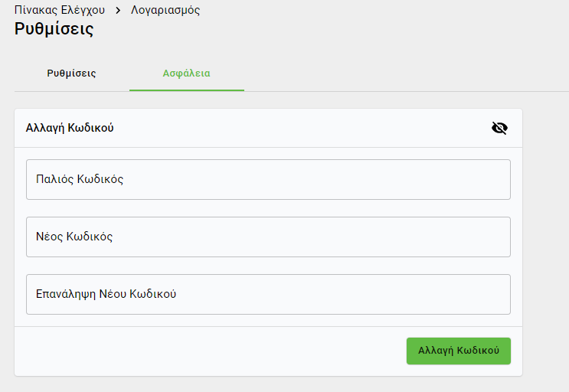Click the empty right end of repeat password field
The image size is (569, 392).
tap(475, 294)
